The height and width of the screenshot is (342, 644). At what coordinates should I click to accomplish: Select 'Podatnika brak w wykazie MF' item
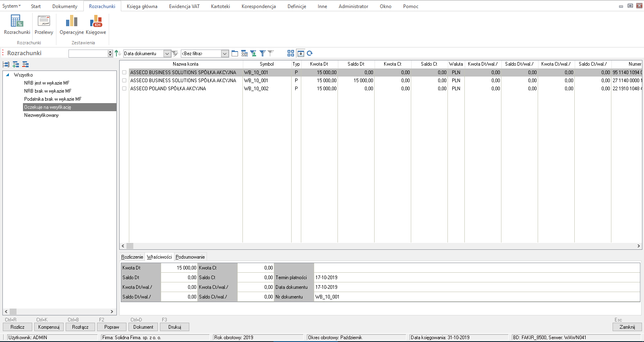coord(53,99)
